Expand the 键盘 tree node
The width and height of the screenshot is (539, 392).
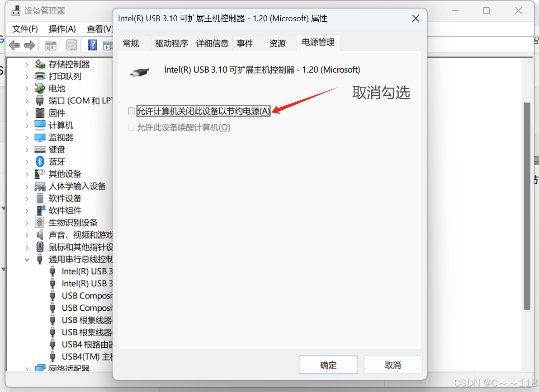(27, 149)
